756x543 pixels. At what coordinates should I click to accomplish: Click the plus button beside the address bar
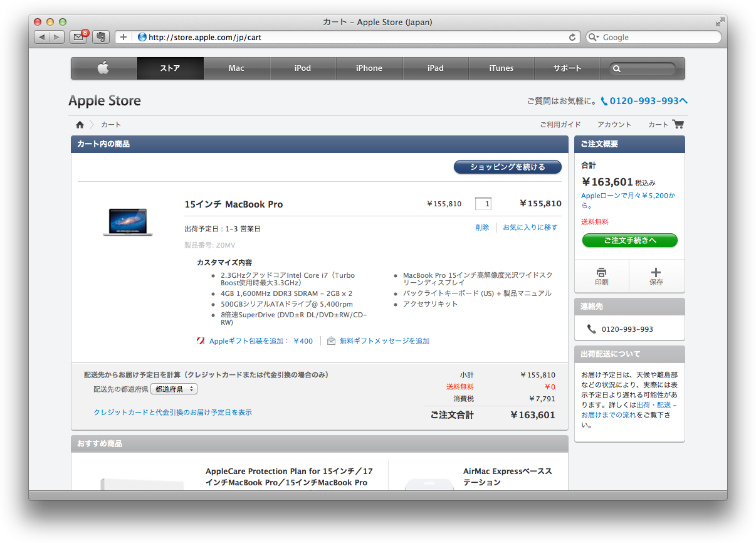tap(123, 37)
